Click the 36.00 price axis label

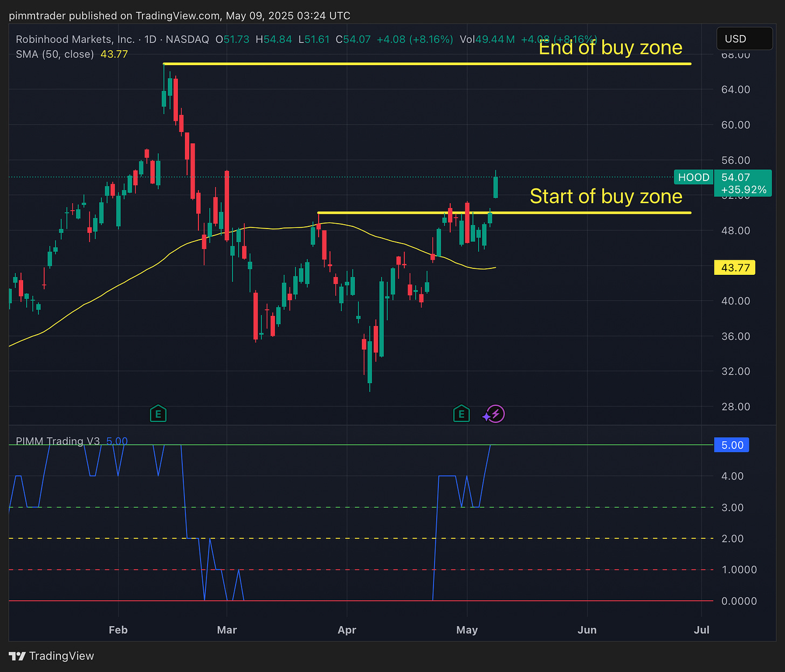(x=735, y=336)
